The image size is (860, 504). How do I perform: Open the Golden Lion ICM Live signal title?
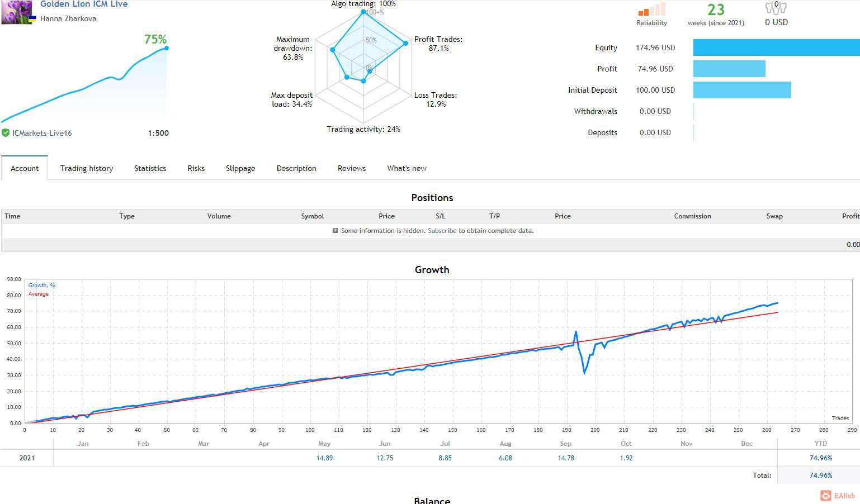[84, 4]
